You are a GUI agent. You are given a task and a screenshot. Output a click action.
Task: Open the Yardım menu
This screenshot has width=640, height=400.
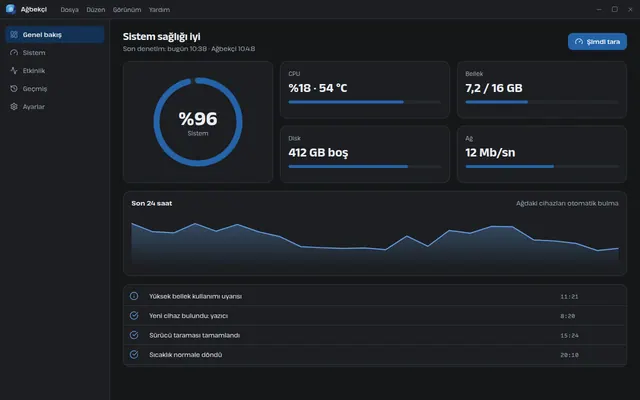tap(159, 9)
